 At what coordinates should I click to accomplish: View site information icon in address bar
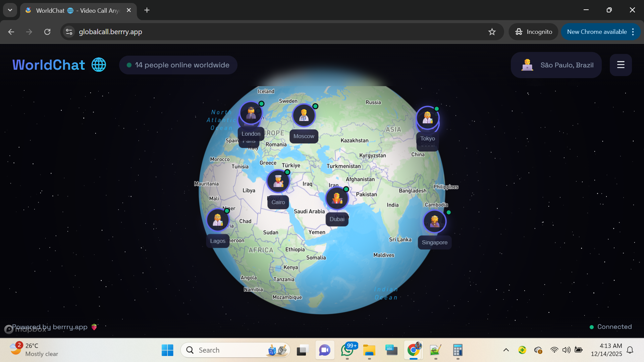pos(69,32)
